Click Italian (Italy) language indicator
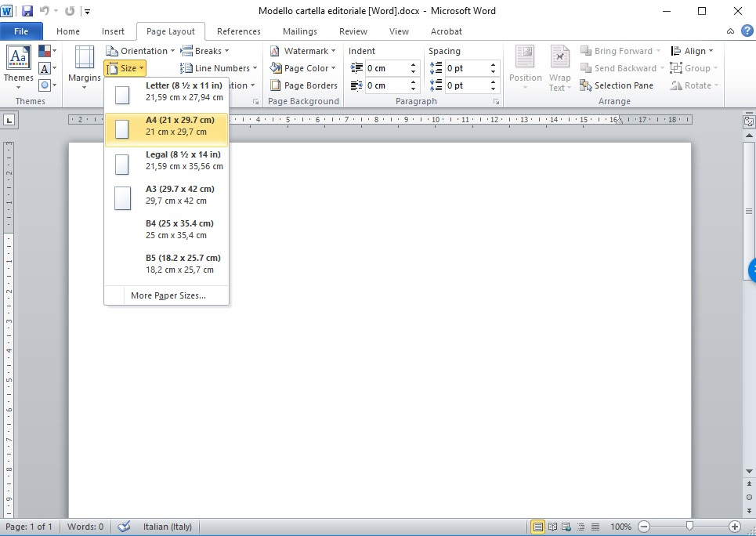Viewport: 756px width, 536px height. [x=168, y=527]
